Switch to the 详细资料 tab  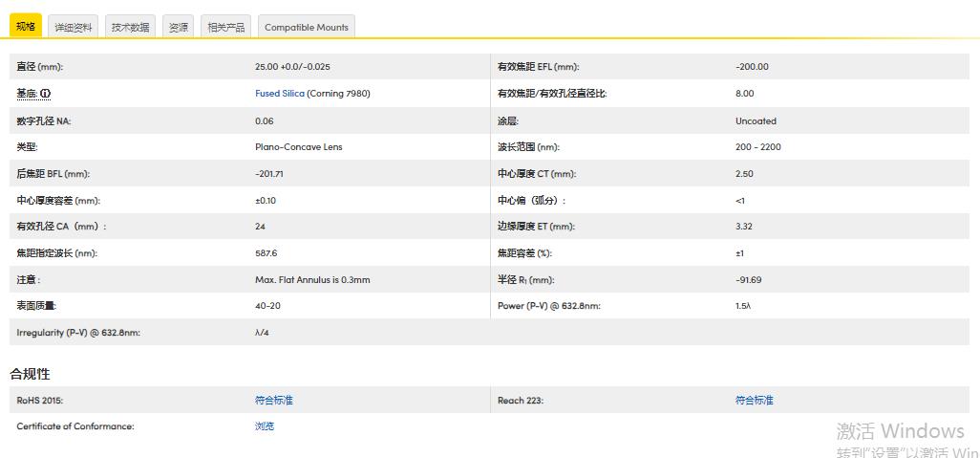click(74, 27)
